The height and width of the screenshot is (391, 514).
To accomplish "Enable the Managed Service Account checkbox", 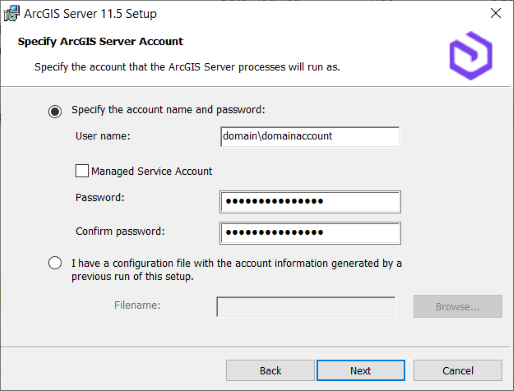I will (82, 171).
